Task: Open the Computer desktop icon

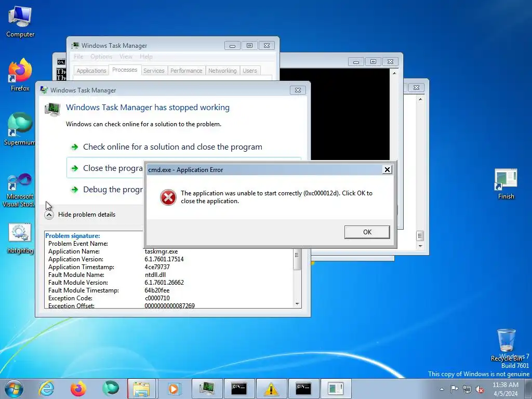Action: pos(20,22)
